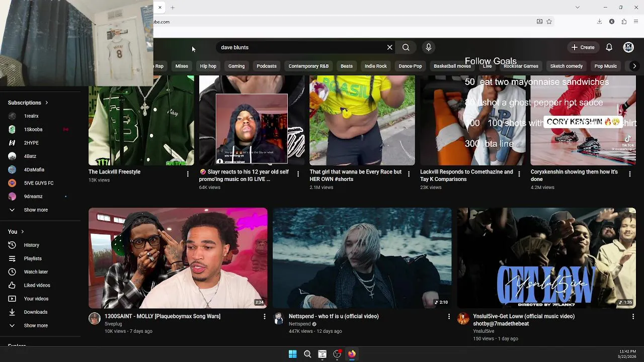Viewport: 644px width, 362px height.
Task: Open the Ynslul5ive channel avatar
Action: click(x=463, y=318)
